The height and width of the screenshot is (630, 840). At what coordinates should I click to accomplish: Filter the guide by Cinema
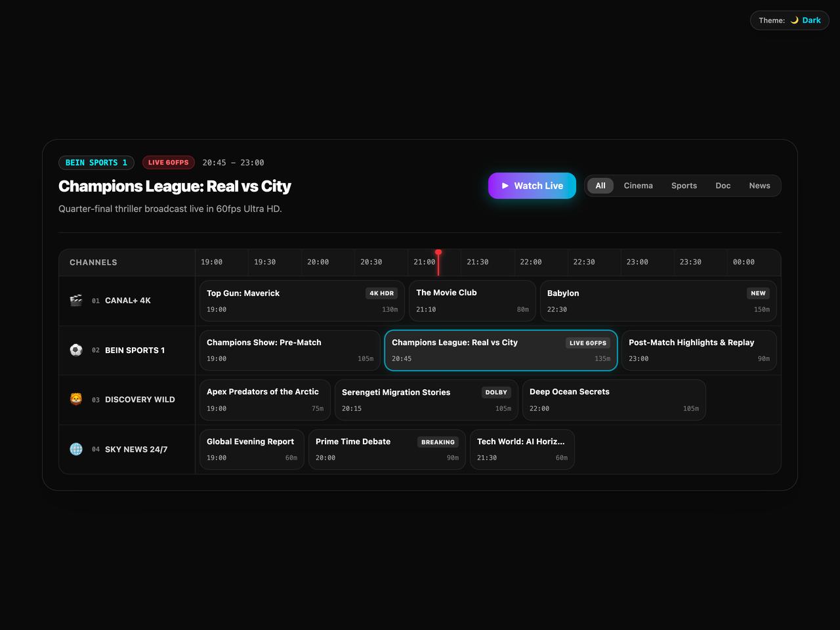click(638, 186)
